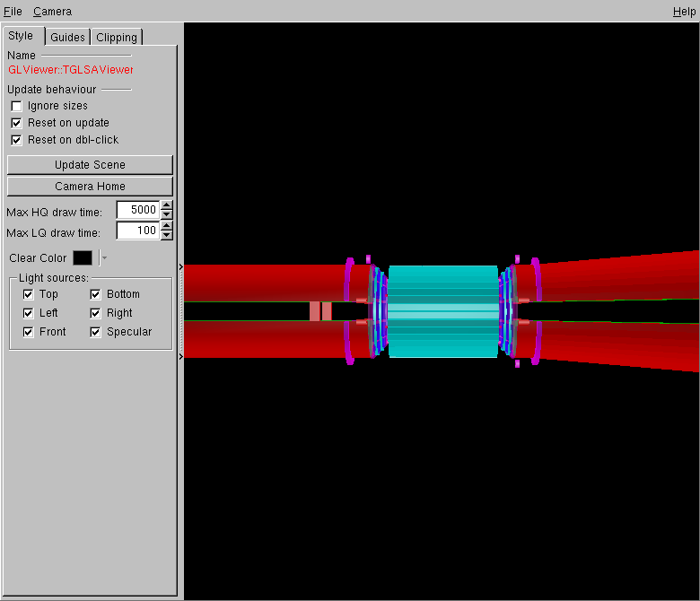Toggle the Top light source
Viewport: 700px width, 601px height.
28,294
